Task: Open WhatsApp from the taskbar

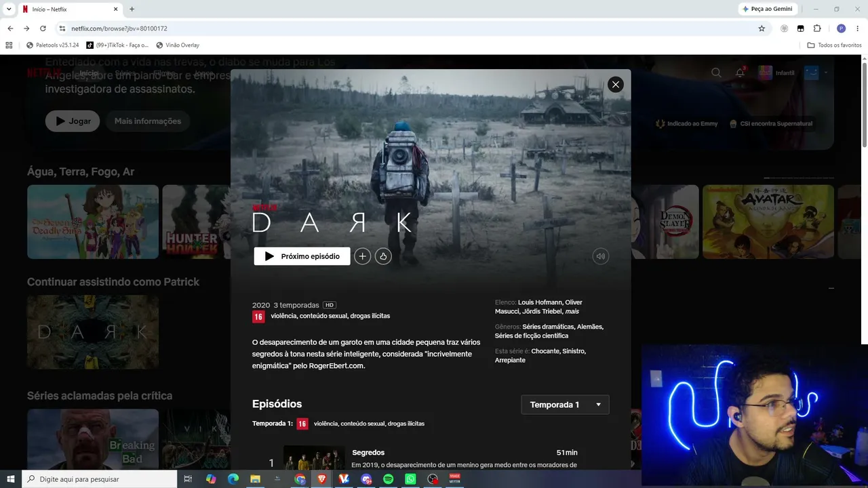Action: [x=410, y=479]
